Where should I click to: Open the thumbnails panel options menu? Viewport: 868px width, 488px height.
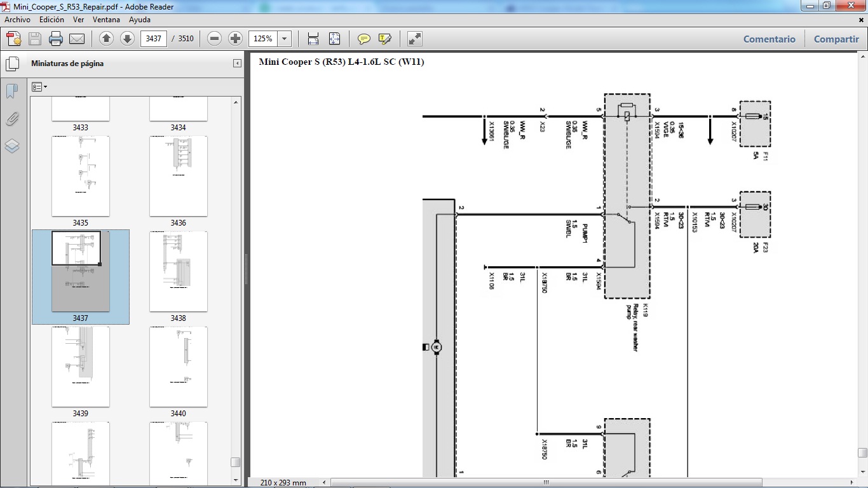(x=39, y=87)
